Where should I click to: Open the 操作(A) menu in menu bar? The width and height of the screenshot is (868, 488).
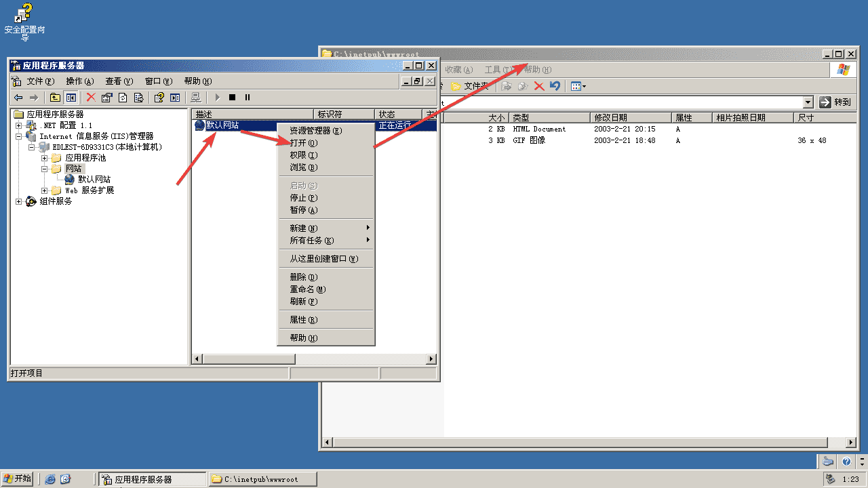coord(79,81)
